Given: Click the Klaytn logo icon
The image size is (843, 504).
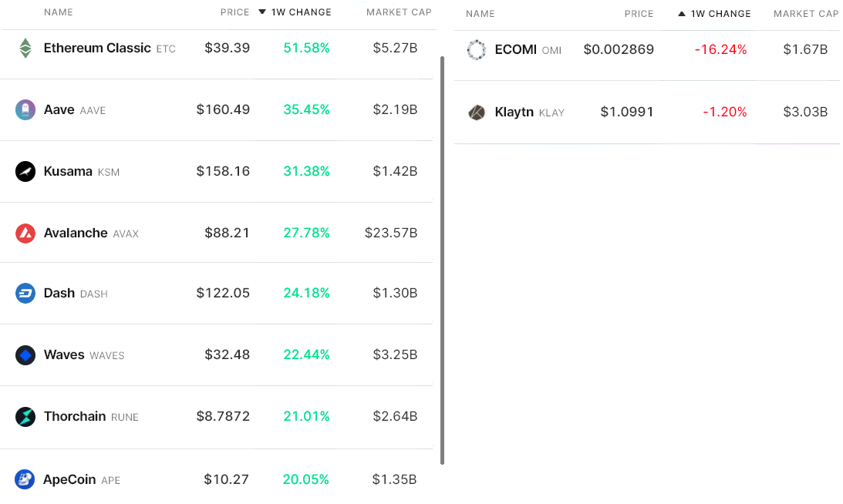Looking at the screenshot, I should 477,113.
